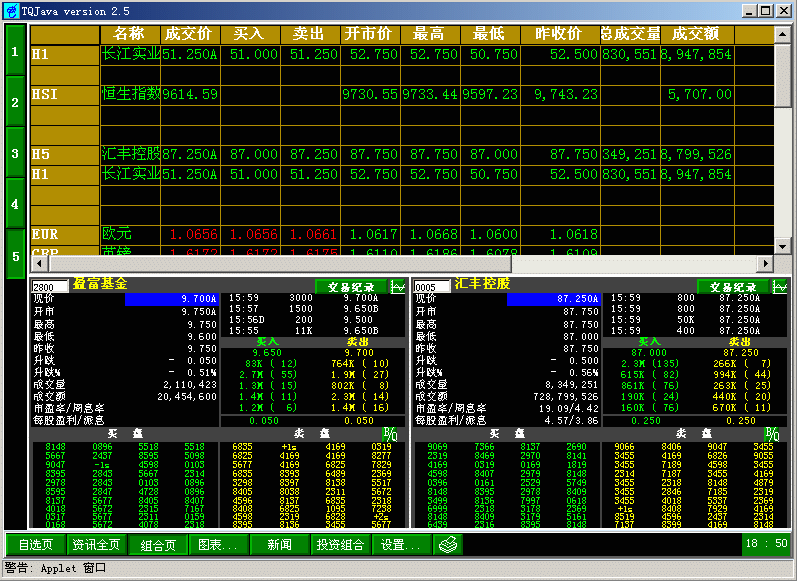
Task: Open the 资讯全页 page
Action: pos(96,544)
